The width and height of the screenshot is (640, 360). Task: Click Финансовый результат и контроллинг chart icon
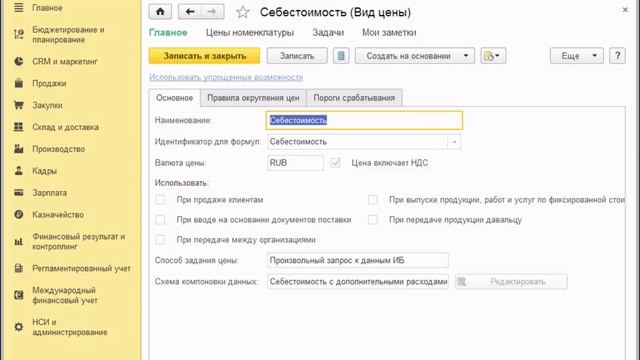[x=19, y=242]
